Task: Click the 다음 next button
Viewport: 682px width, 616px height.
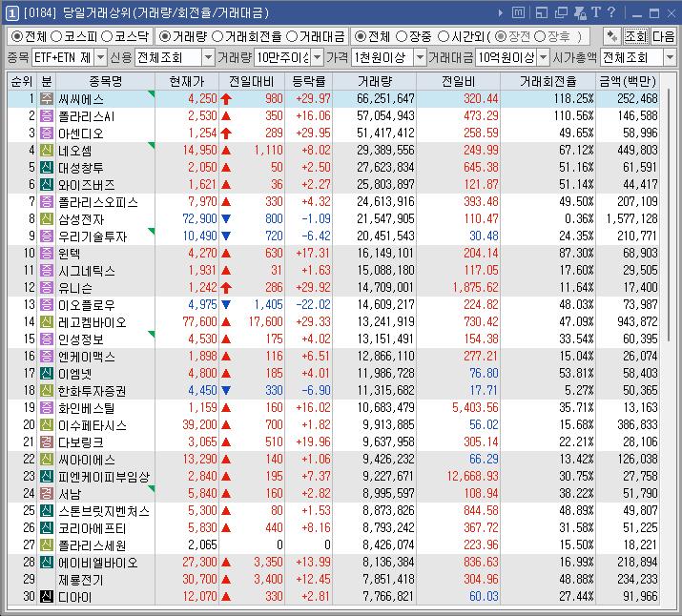Action: [663, 36]
